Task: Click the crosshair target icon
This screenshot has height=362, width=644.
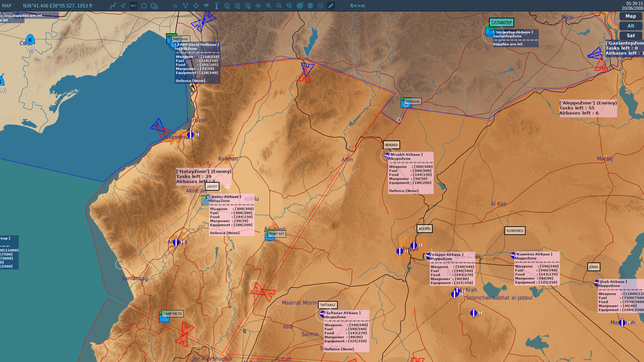Action: [x=196, y=6]
